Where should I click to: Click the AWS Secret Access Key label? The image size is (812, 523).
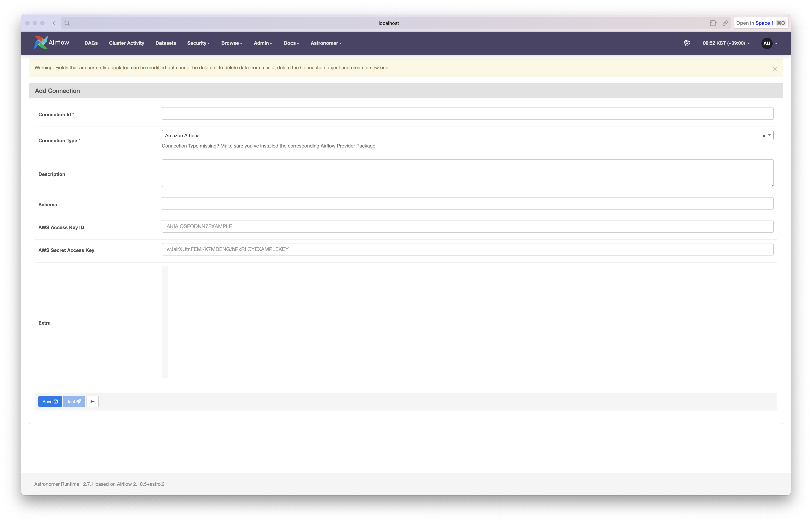(x=66, y=250)
